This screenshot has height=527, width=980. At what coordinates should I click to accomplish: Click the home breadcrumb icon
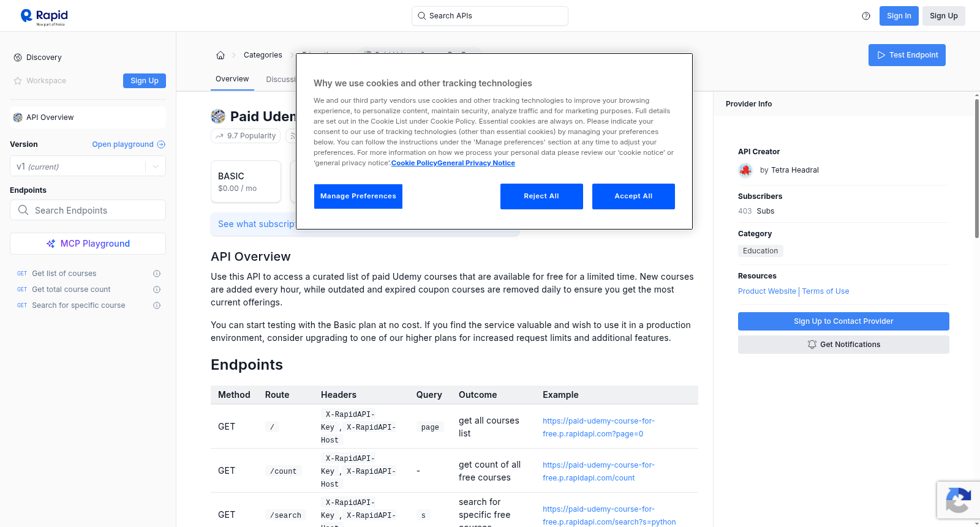[221, 55]
